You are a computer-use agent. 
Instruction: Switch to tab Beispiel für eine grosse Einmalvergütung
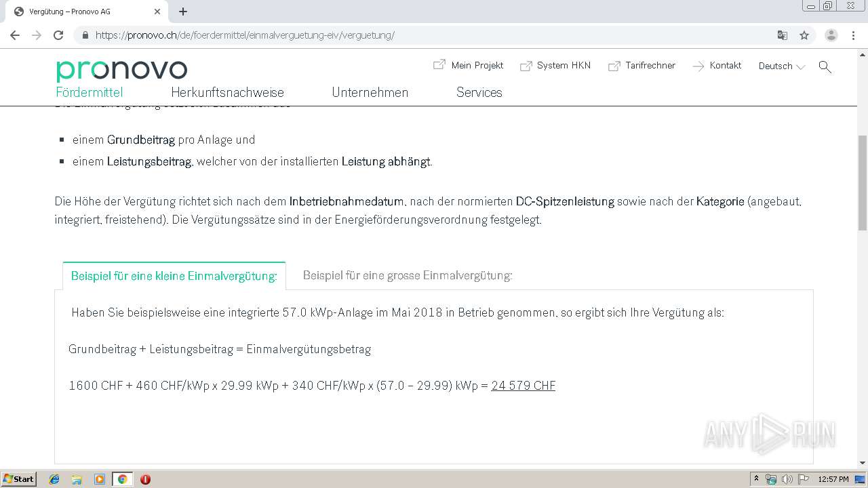click(x=408, y=276)
